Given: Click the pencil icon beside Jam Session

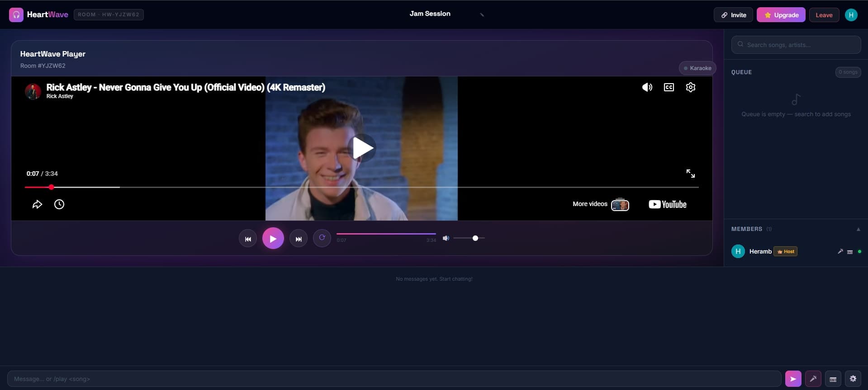Looking at the screenshot, I should pyautogui.click(x=482, y=15).
